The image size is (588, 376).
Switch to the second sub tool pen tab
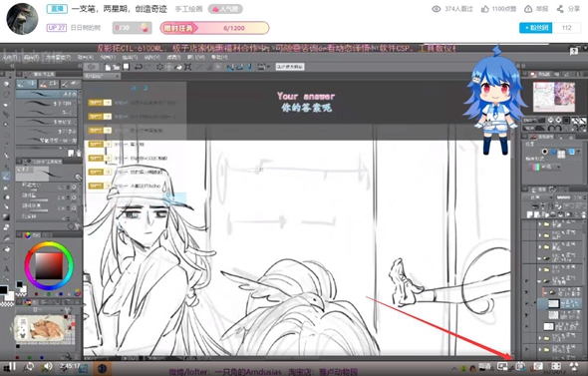tap(49, 84)
